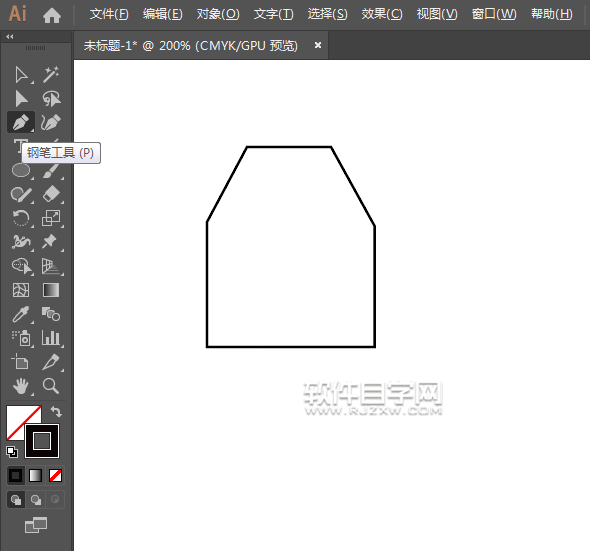
Task: Open the 效果(C) menu
Action: click(x=382, y=14)
